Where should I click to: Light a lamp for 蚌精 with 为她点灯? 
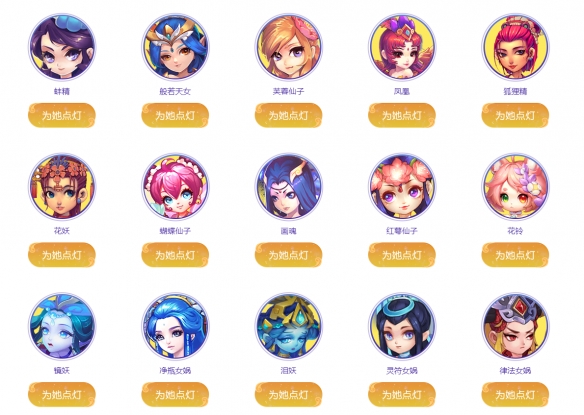(x=62, y=115)
